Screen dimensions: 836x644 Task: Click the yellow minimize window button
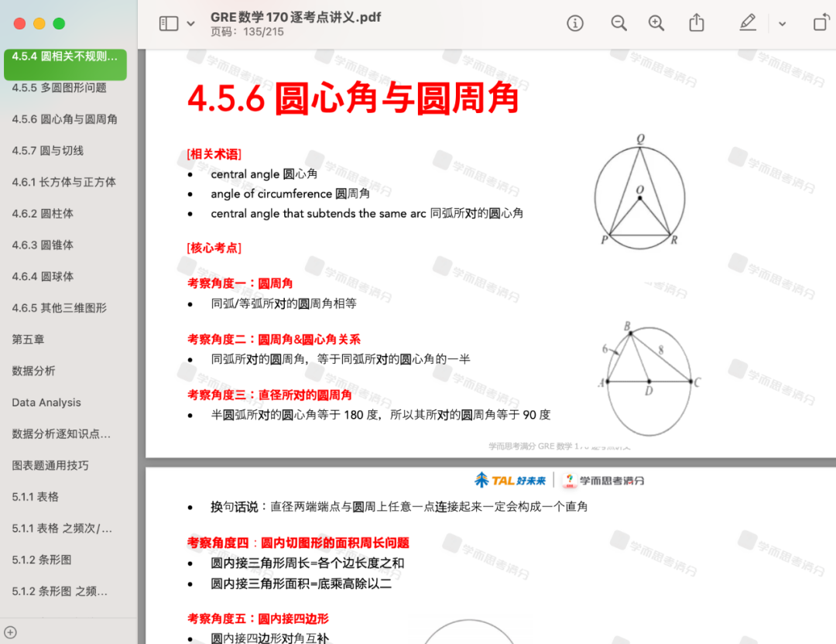[x=39, y=24]
